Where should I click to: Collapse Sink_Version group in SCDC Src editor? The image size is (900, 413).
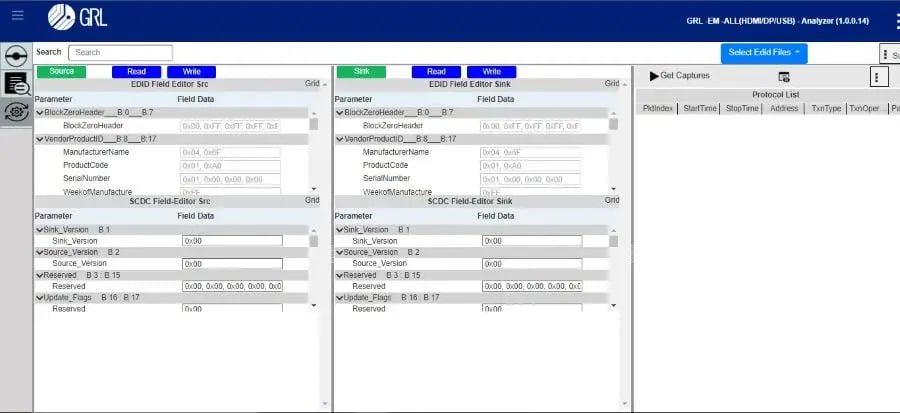click(39, 230)
